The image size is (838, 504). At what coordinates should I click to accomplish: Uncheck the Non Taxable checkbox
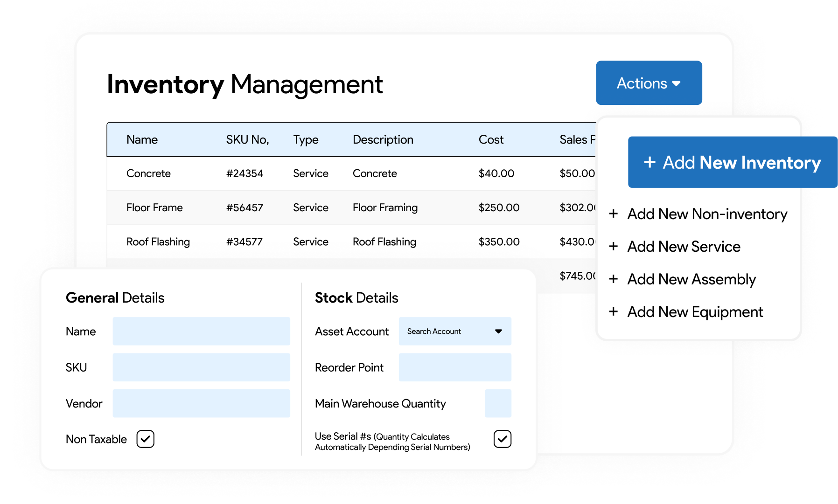[x=145, y=439]
